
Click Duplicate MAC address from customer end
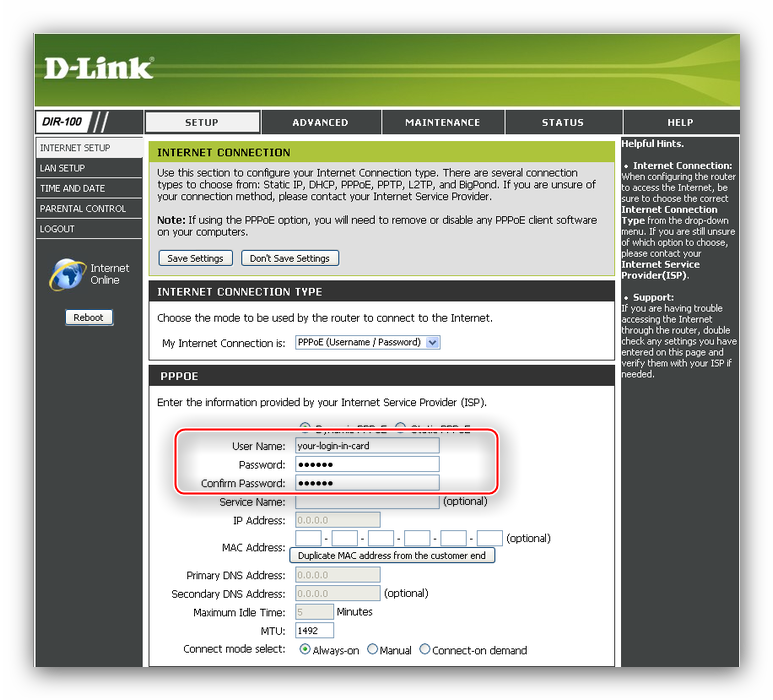[x=392, y=556]
